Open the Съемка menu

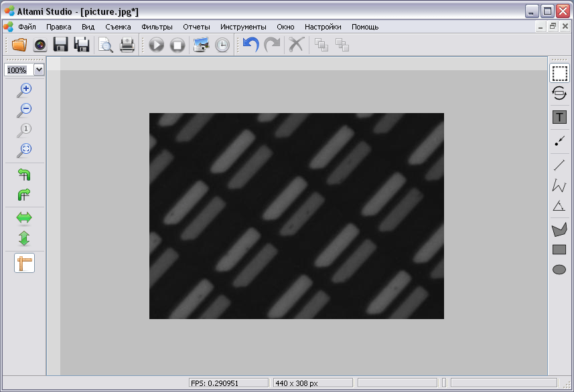pyautogui.click(x=118, y=27)
